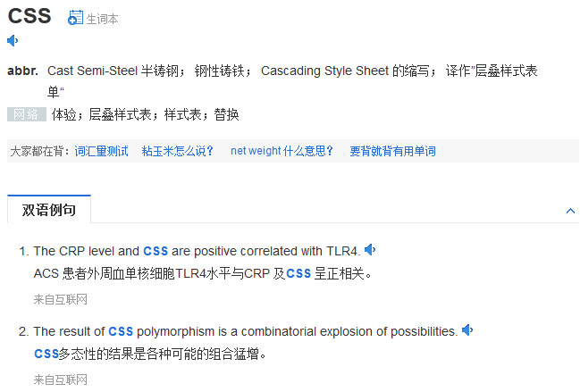This screenshot has width=580, height=392.
Task: Switch to the 双语例句 tab
Action: click(x=49, y=210)
